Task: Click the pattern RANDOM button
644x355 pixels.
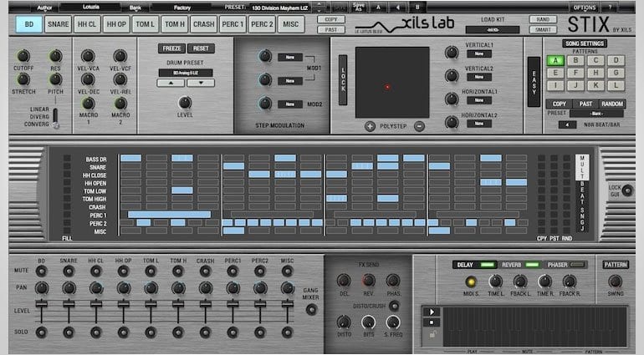Action: (x=612, y=104)
